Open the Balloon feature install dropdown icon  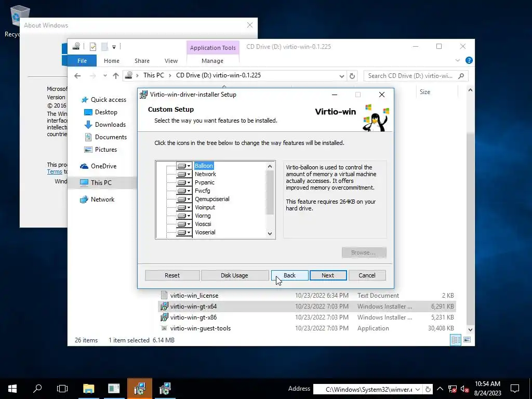click(x=184, y=166)
